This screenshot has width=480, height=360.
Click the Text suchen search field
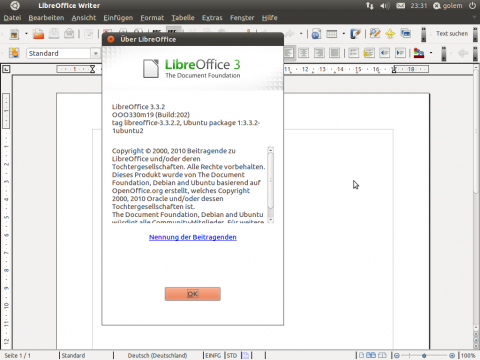tap(452, 34)
